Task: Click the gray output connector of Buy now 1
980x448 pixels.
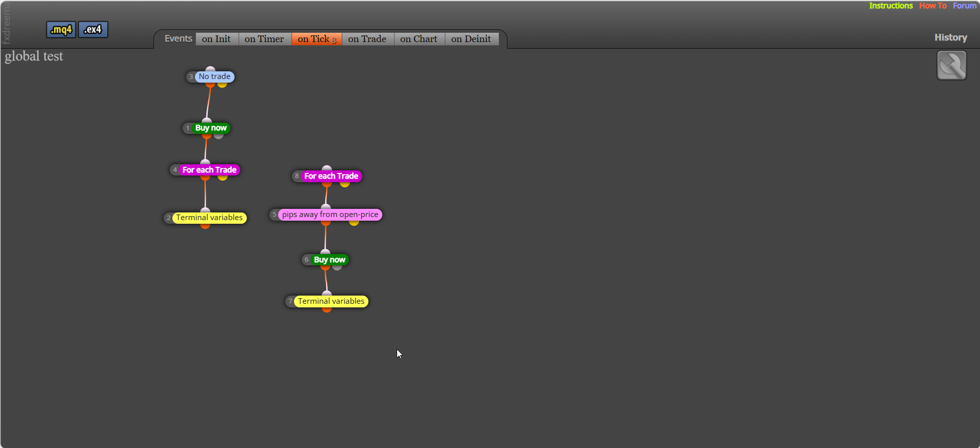Action: 219,136
